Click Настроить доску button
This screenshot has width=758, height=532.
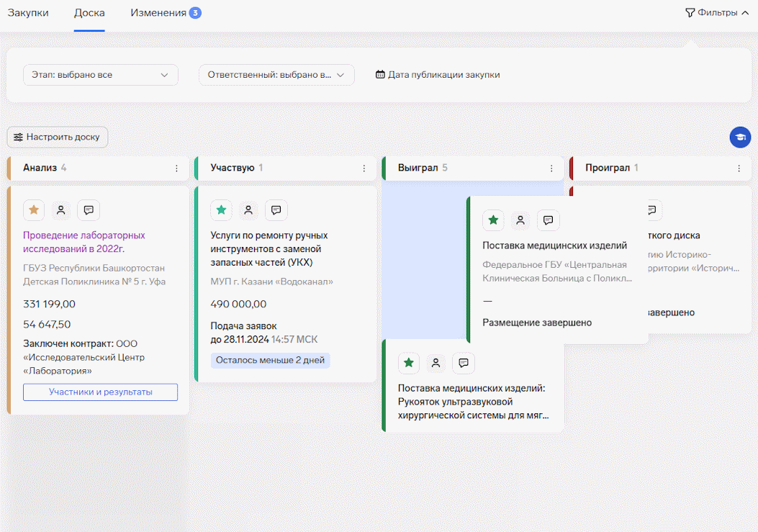point(57,137)
